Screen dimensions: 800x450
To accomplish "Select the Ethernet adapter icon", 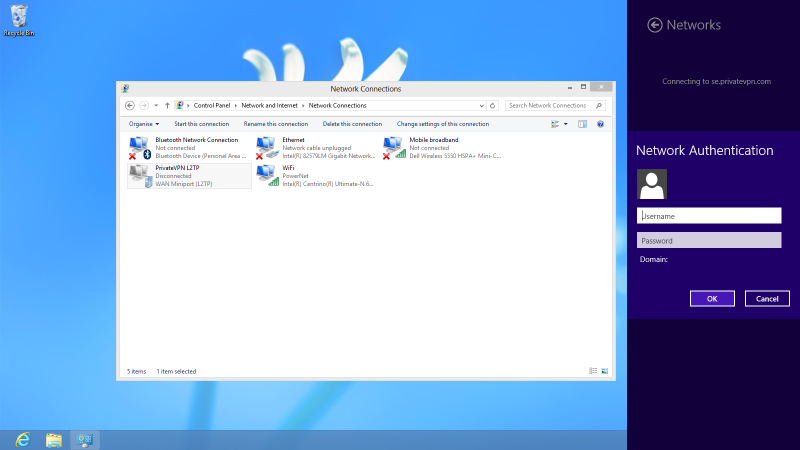I will pos(267,148).
